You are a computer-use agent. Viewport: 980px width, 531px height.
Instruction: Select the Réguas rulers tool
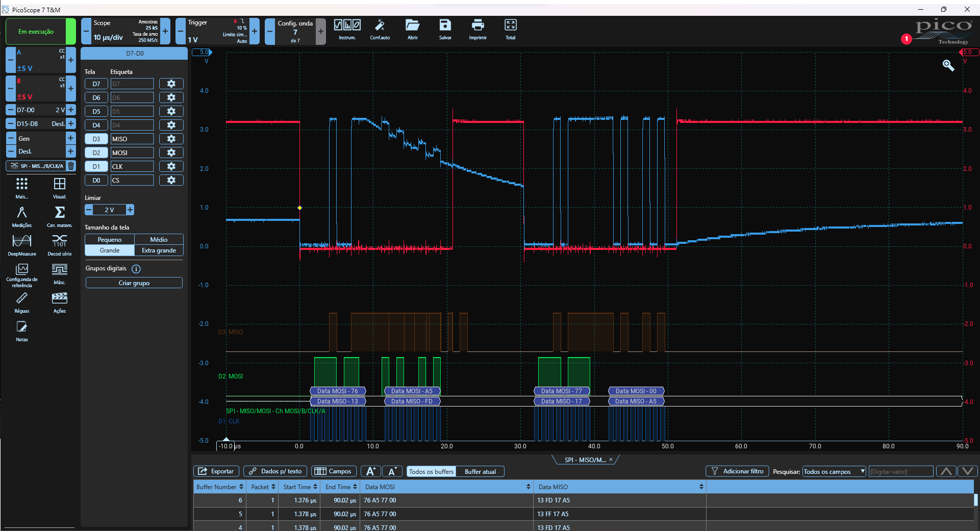(21, 302)
